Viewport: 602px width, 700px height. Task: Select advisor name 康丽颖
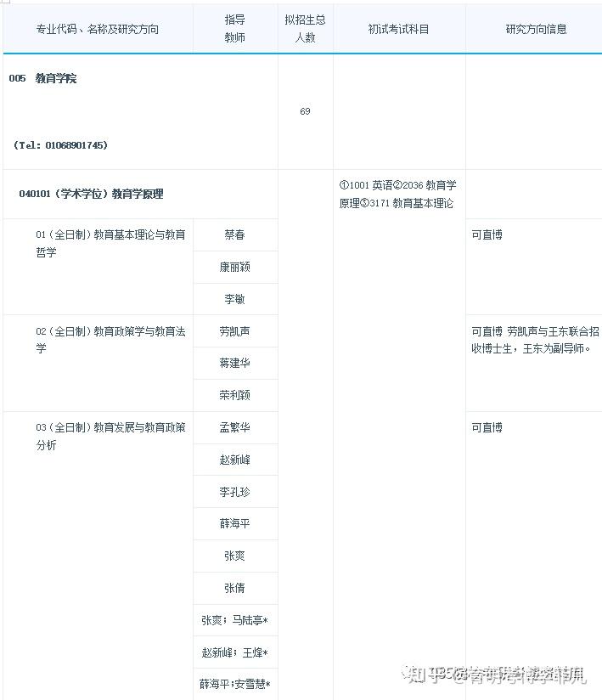click(x=234, y=267)
